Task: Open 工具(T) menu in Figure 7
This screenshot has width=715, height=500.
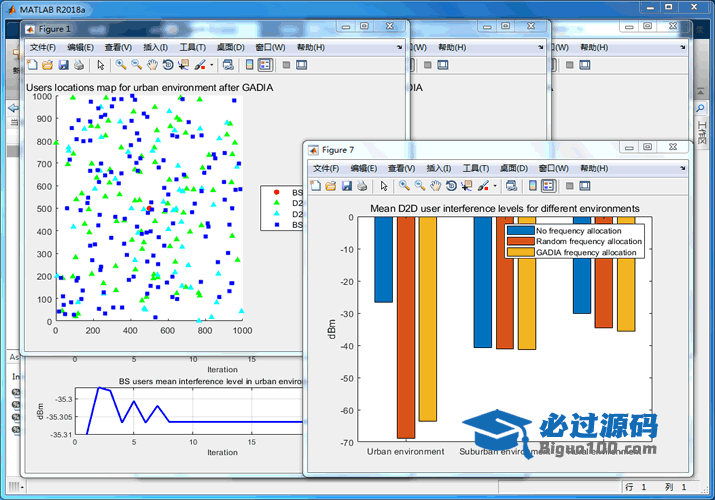Action: pos(476,169)
